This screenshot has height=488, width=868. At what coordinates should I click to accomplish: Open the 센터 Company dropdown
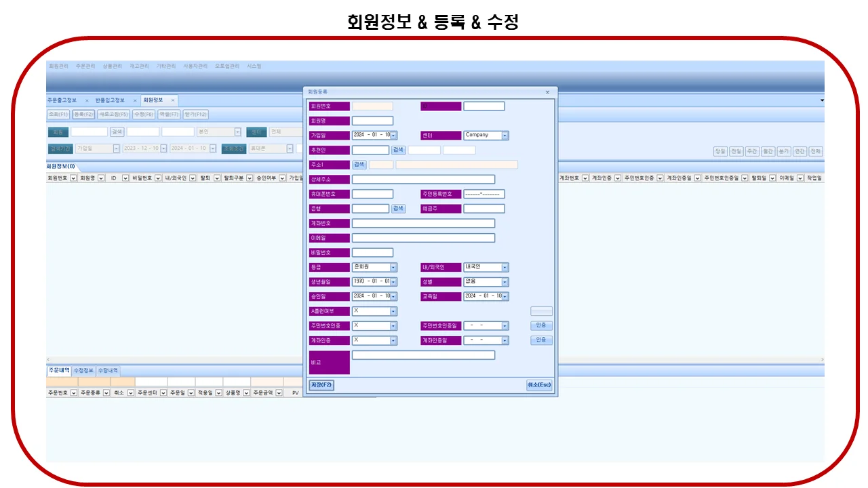click(505, 136)
